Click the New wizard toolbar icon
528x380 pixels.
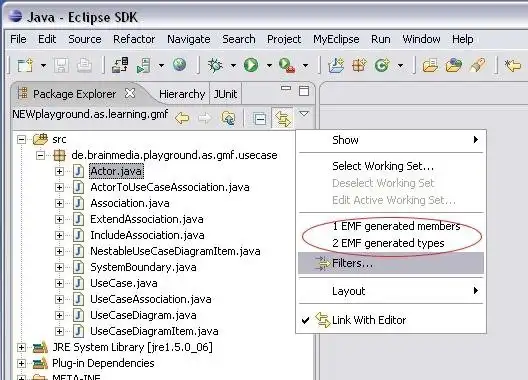coord(26,65)
